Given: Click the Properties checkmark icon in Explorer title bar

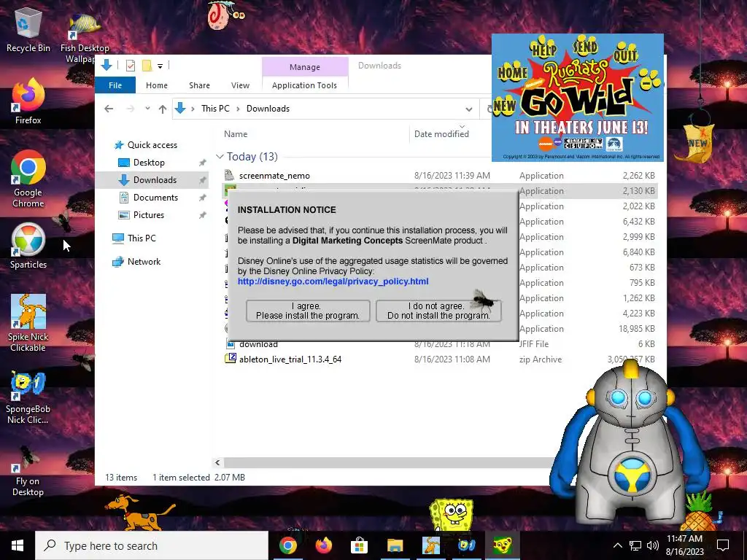Looking at the screenshot, I should (130, 66).
